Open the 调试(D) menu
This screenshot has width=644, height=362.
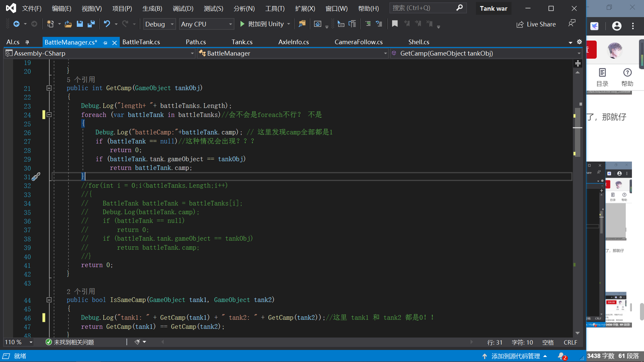pos(183,8)
